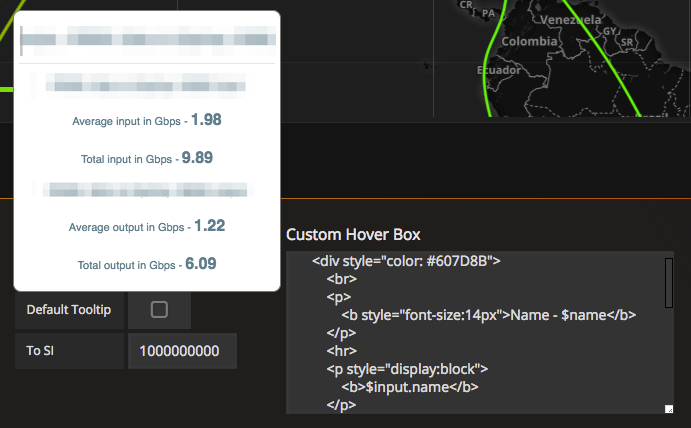Click the 'Custom Hover Box' heading
The height and width of the screenshot is (428, 691).
[353, 234]
